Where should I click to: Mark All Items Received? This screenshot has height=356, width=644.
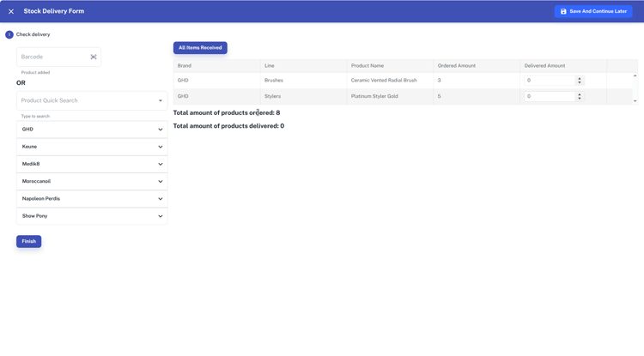click(200, 48)
